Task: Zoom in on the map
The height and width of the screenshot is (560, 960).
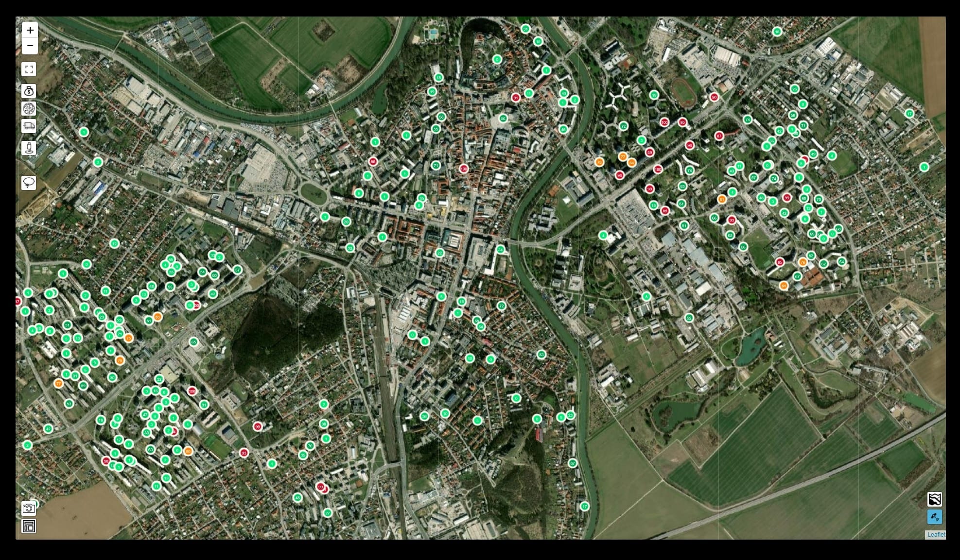Action: point(30,30)
